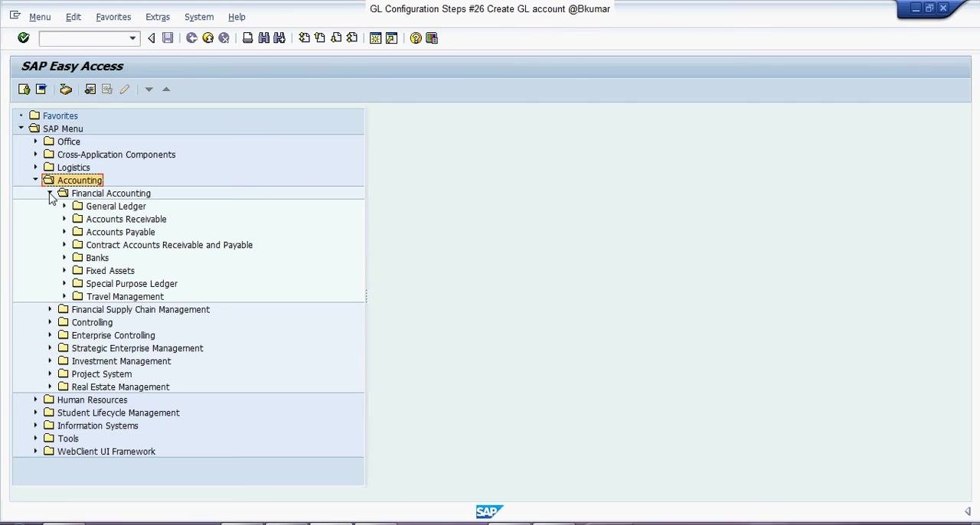The width and height of the screenshot is (980, 525).
Task: Open the command field history dropdown
Action: click(132, 38)
